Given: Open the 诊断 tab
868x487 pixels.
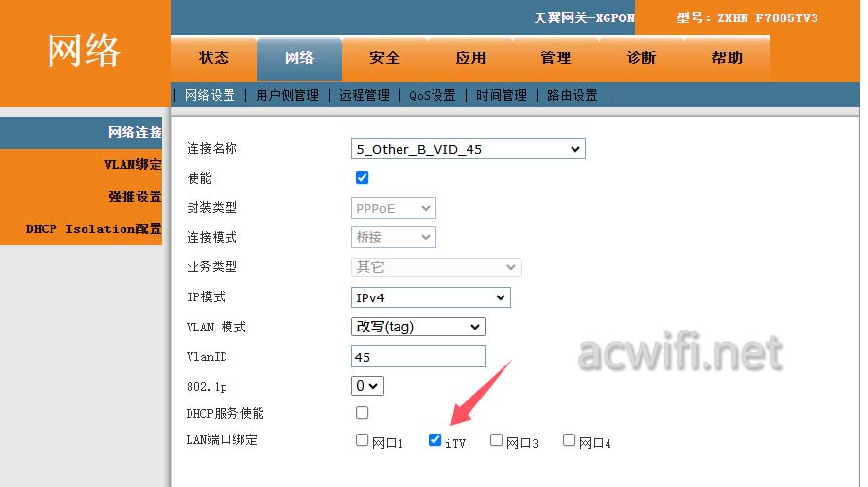Looking at the screenshot, I should [642, 58].
